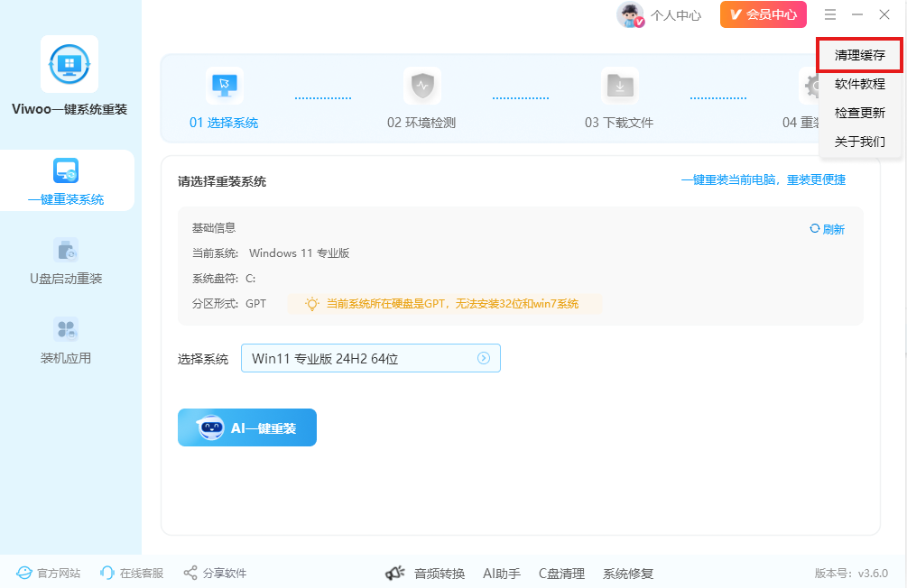Click the version number v3.6.0 text

click(873, 574)
